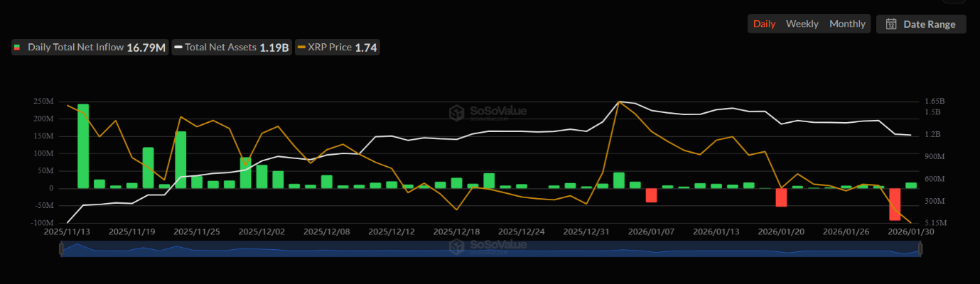Screen dimensions: 980x284
Task: Click the large red bar near 2026/01/30
Action: tap(895, 204)
